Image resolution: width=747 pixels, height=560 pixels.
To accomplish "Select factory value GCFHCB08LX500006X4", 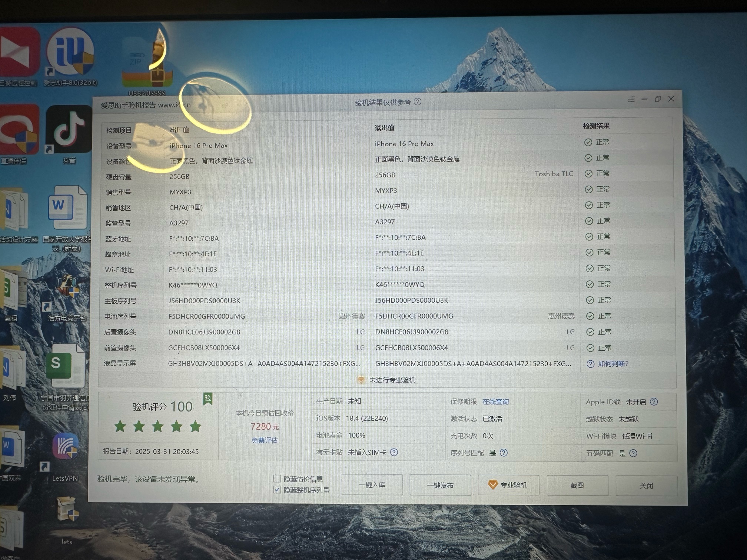I will [204, 348].
